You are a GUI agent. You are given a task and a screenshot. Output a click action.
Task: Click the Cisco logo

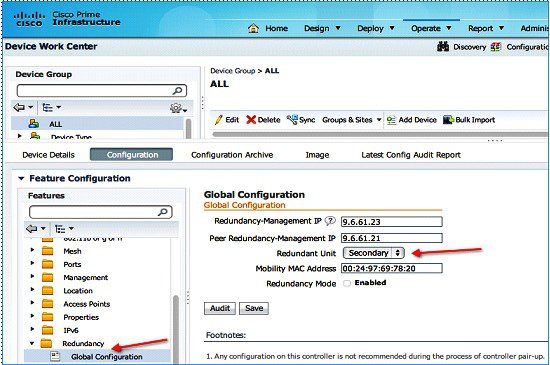coord(29,19)
